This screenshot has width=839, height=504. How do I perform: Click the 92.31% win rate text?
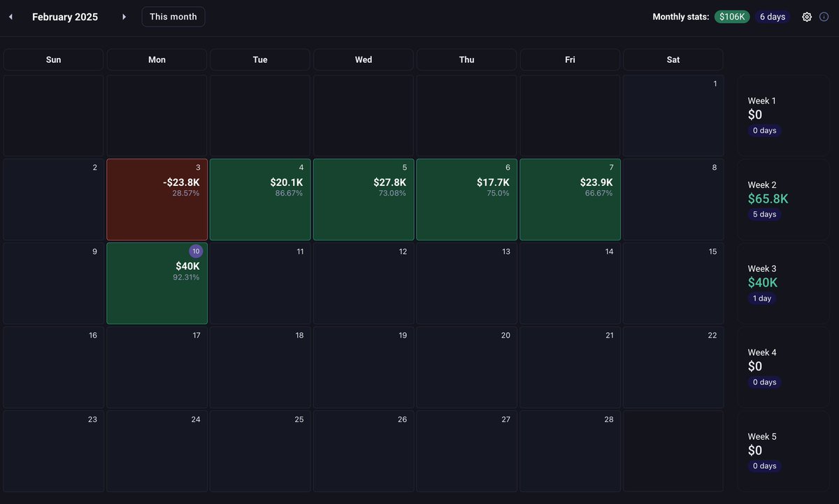click(x=186, y=277)
